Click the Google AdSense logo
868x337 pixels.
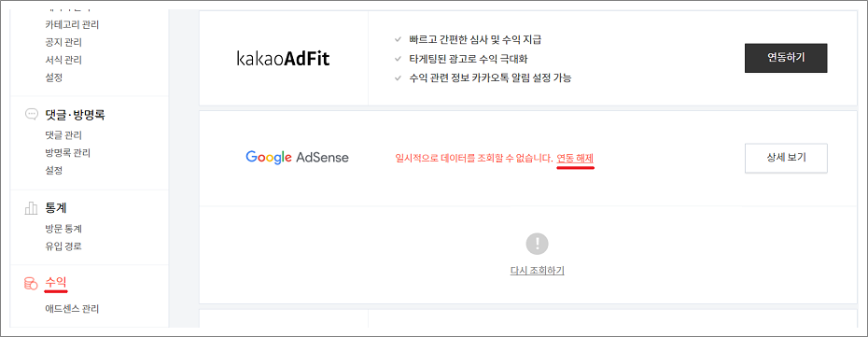pos(297,158)
